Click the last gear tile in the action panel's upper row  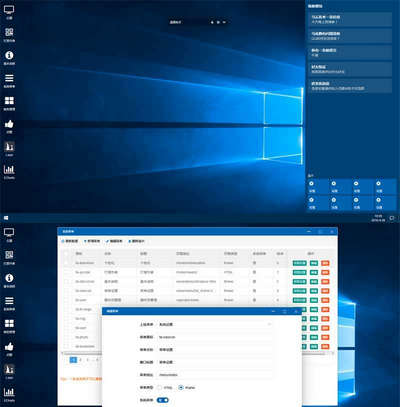pos(384,186)
